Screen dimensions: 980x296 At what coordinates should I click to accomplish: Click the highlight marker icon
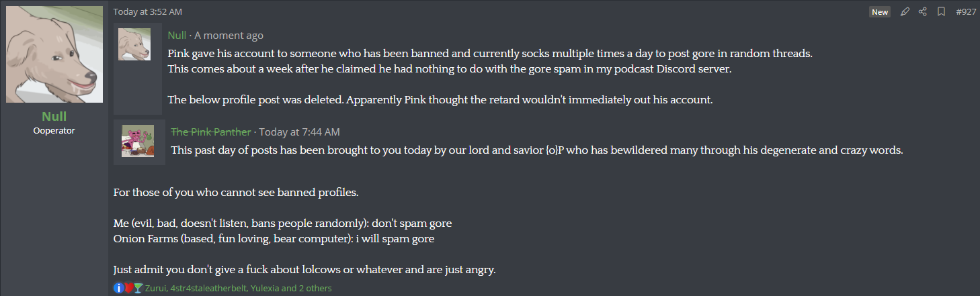point(905,12)
